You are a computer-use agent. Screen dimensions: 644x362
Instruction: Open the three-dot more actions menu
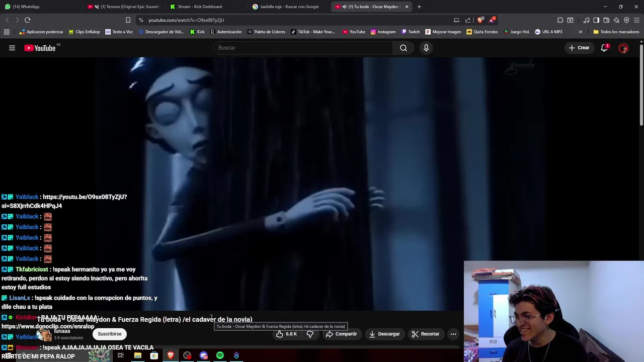[453, 334]
